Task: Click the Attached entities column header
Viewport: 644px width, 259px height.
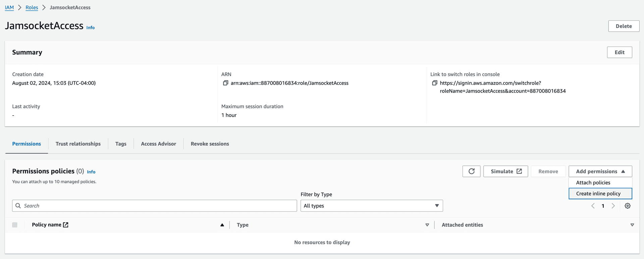Action: point(462,225)
